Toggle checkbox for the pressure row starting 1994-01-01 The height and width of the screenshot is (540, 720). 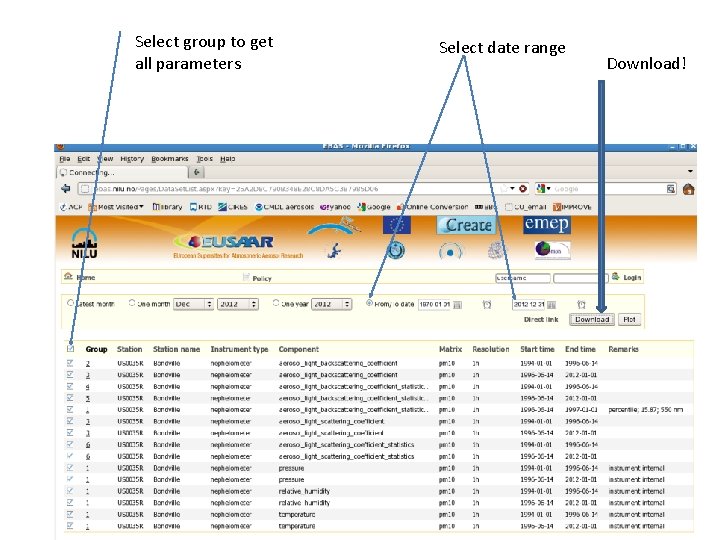pos(70,467)
